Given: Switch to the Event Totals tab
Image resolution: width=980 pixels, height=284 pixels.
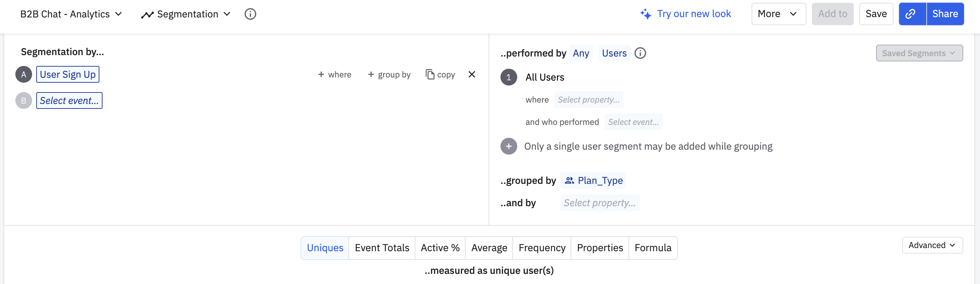Looking at the screenshot, I should point(382,248).
